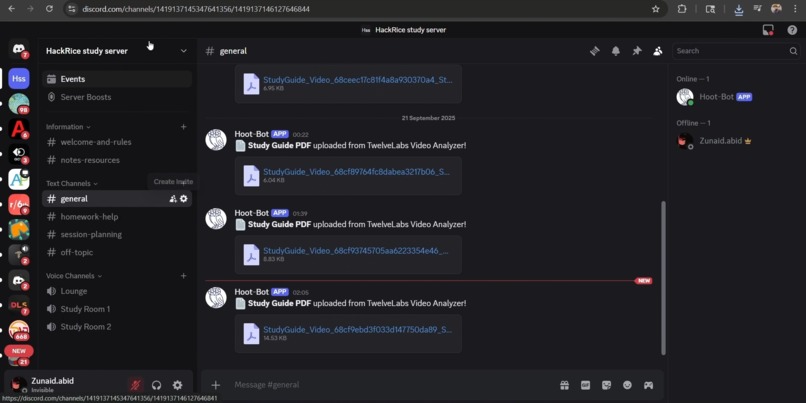The height and width of the screenshot is (403, 806).
Task: Open Events
Action: point(117,79)
